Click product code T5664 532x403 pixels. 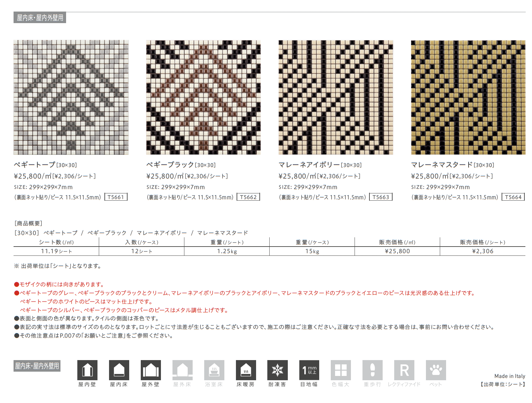513,197
